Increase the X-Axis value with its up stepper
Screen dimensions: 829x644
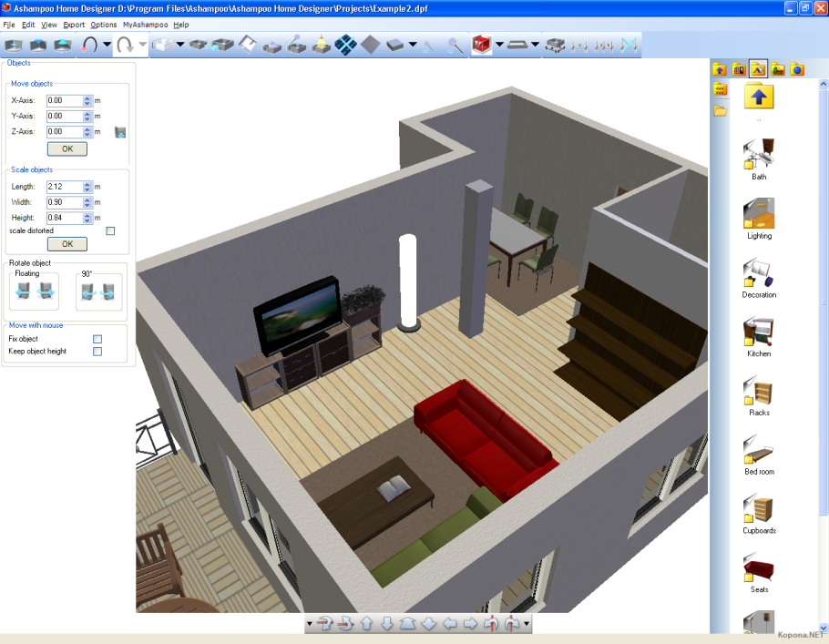pyautogui.click(x=87, y=97)
